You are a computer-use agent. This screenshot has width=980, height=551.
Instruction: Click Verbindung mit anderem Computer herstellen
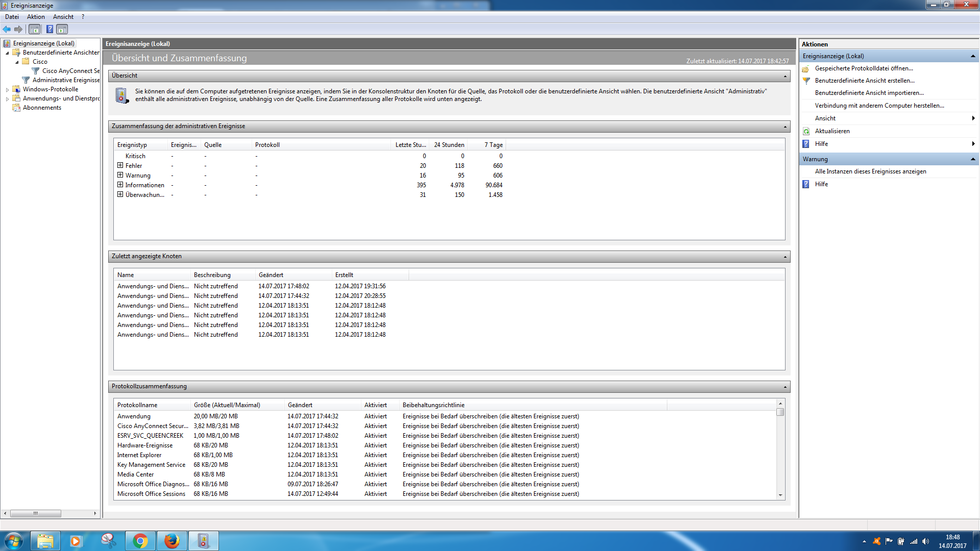click(879, 106)
